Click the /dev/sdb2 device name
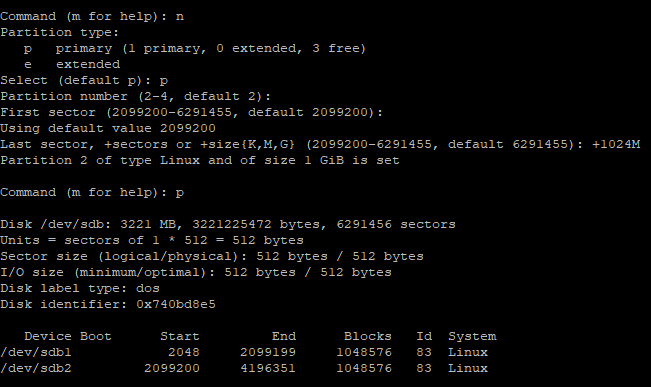 click(x=36, y=368)
